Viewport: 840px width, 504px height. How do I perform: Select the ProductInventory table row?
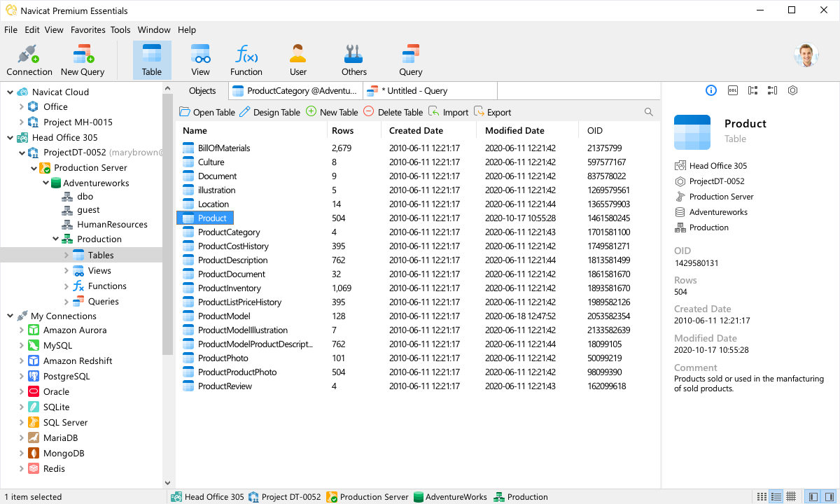coord(417,288)
